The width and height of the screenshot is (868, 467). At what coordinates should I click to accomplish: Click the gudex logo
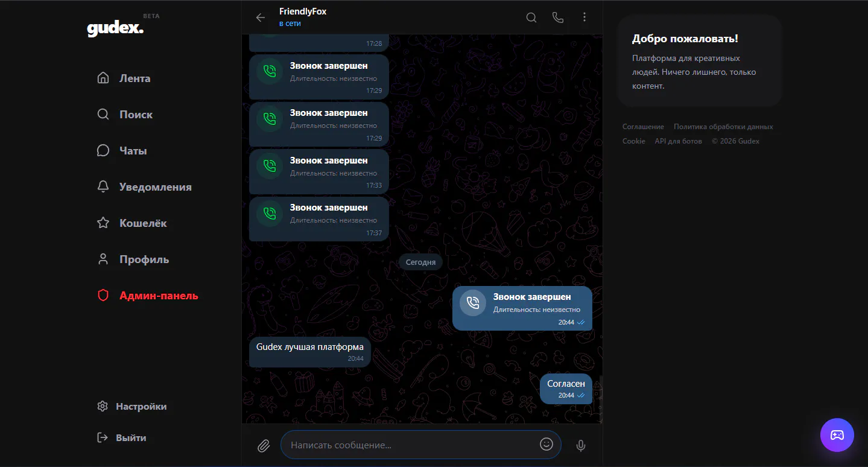[x=115, y=28]
